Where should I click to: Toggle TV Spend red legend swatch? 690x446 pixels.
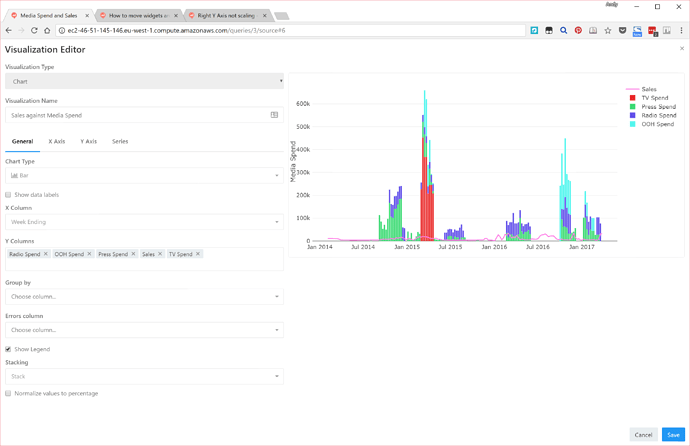(x=632, y=98)
